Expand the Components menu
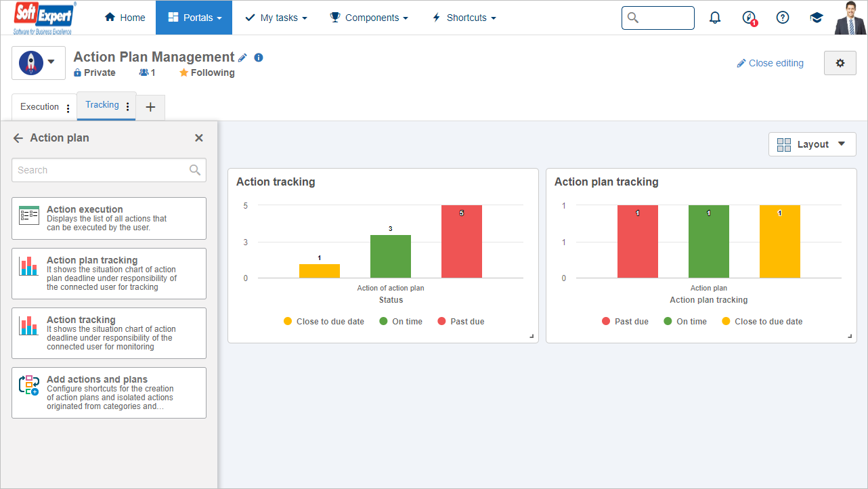Screen dimensions: 868x489 [369, 18]
